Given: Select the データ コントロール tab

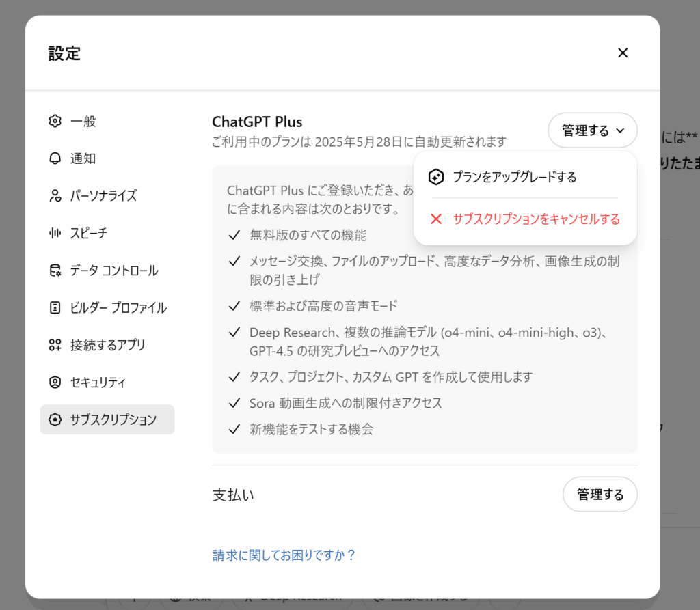Looking at the screenshot, I should (x=107, y=271).
